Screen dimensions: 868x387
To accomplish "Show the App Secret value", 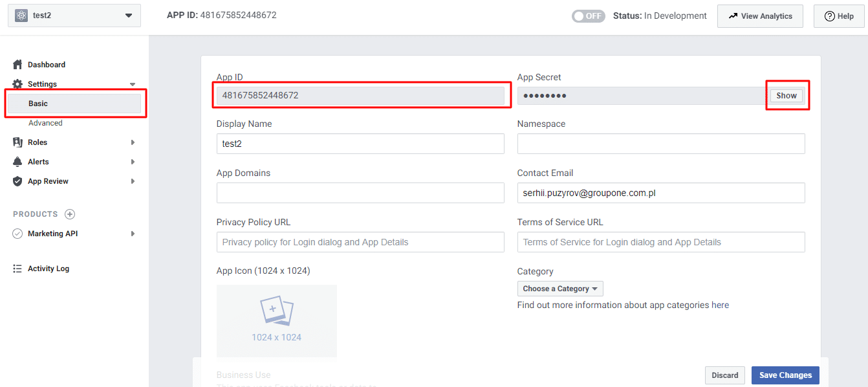I will [x=787, y=96].
